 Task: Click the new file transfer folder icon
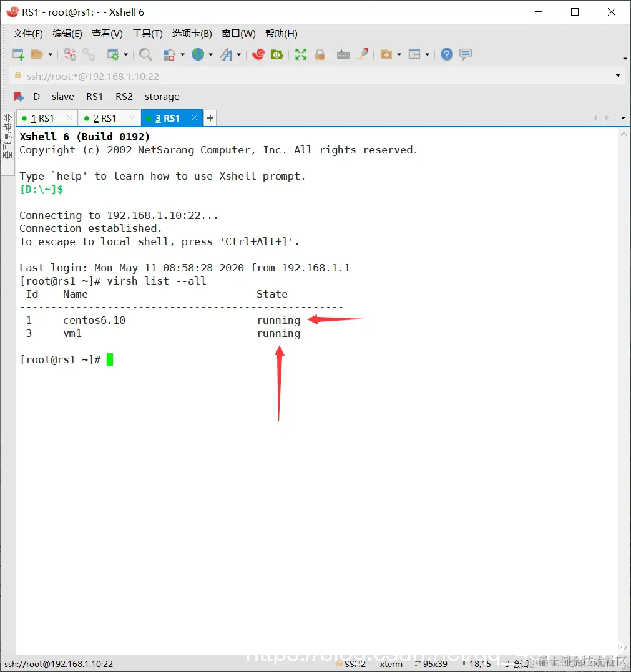point(386,54)
